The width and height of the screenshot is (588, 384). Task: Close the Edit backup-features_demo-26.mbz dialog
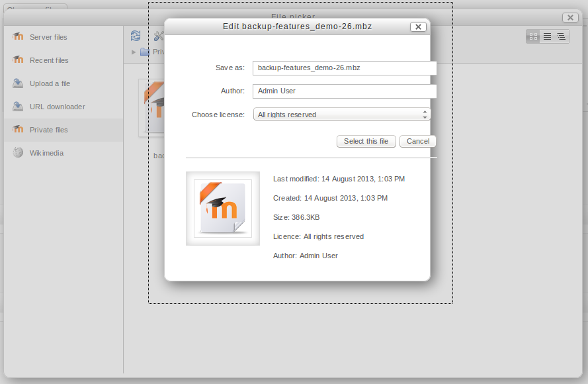(x=418, y=27)
